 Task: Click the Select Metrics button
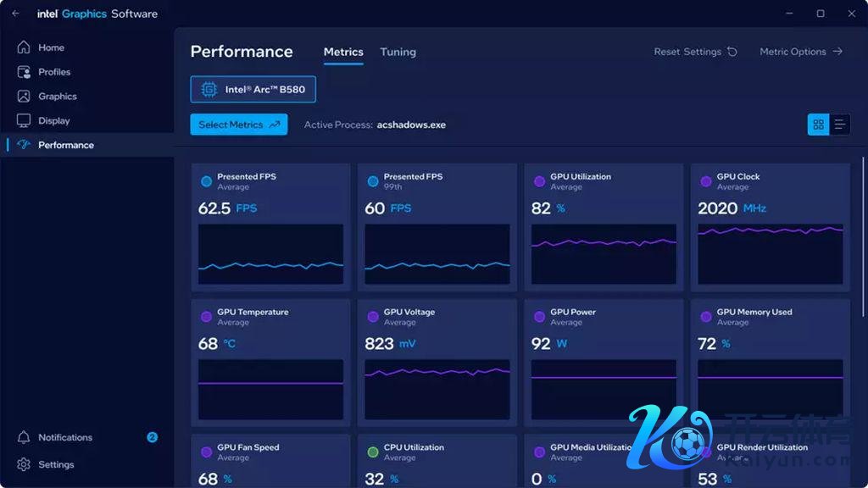click(x=238, y=125)
